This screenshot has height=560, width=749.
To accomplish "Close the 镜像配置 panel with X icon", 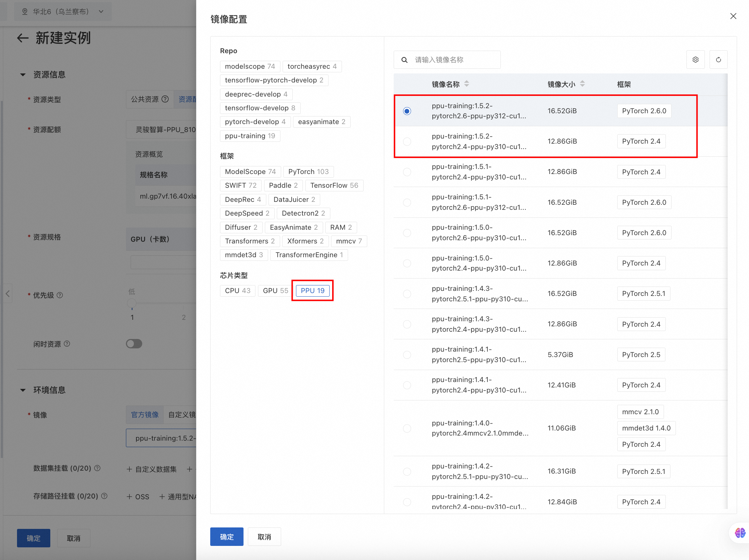I will click(x=733, y=16).
